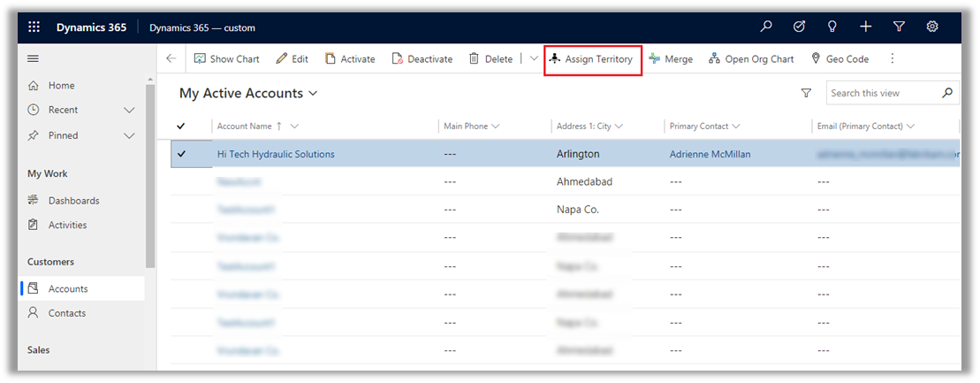Open the task flow checkmark icon
980x383 pixels.
click(x=799, y=27)
